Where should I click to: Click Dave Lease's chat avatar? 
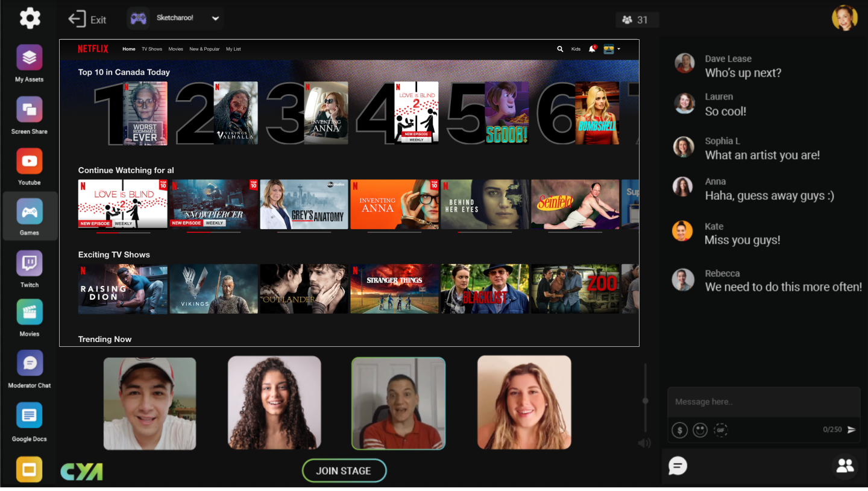684,63
